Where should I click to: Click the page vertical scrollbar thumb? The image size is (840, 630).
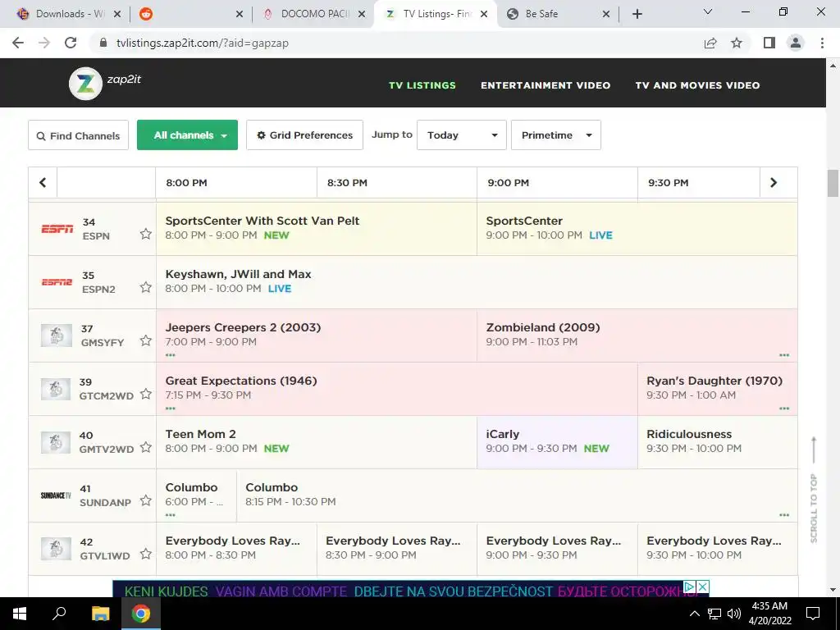(833, 183)
